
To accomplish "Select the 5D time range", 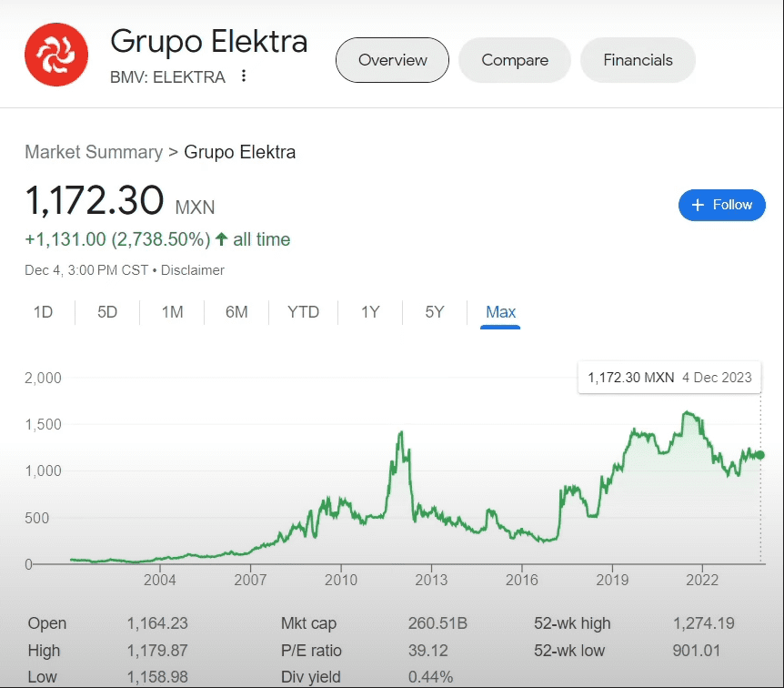I will coord(107,312).
